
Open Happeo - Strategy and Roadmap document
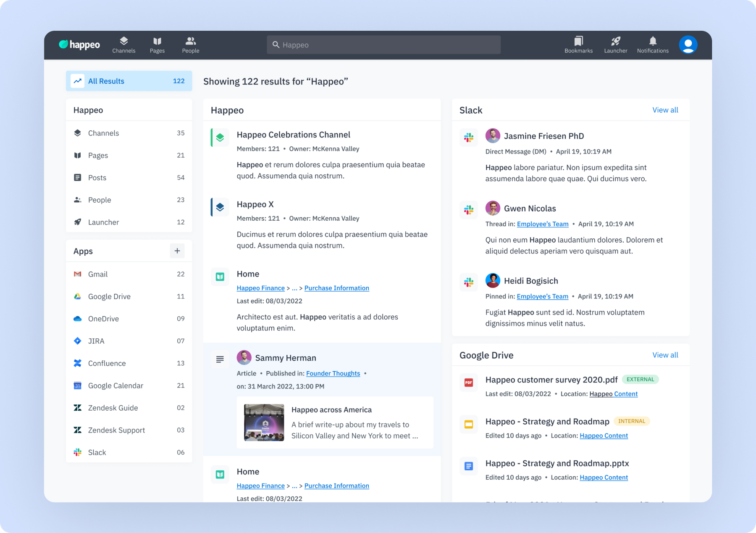click(547, 422)
